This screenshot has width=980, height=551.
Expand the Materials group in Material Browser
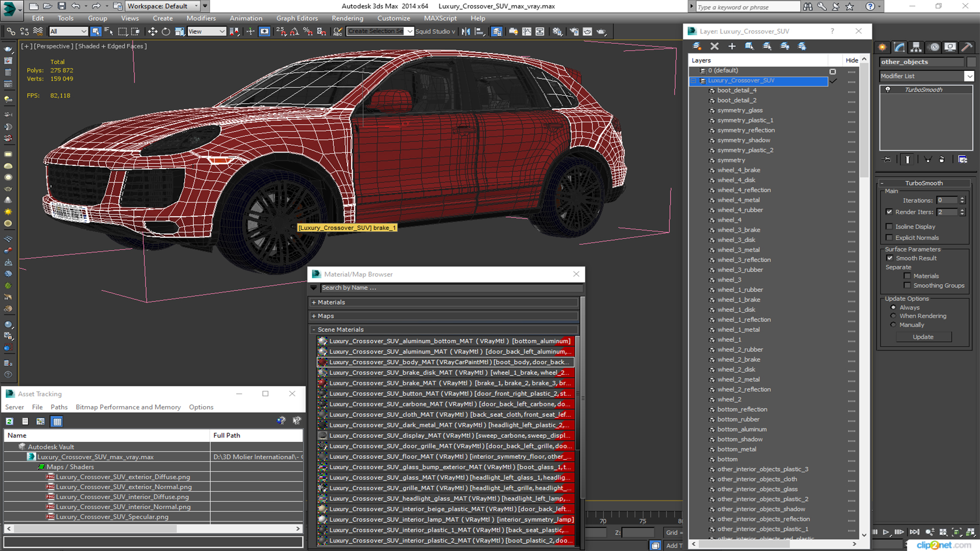[314, 303]
